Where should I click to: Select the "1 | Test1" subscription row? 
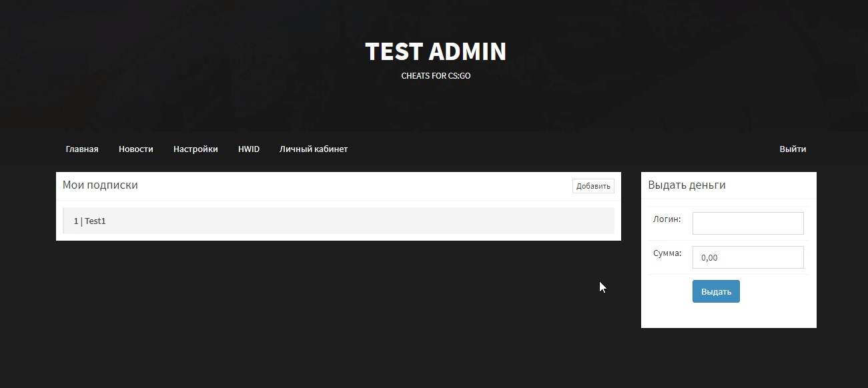[x=338, y=221]
